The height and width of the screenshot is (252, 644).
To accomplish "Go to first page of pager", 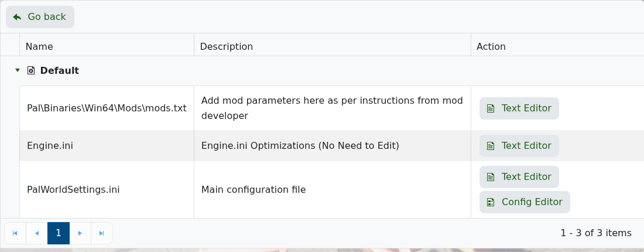I will click(15, 233).
